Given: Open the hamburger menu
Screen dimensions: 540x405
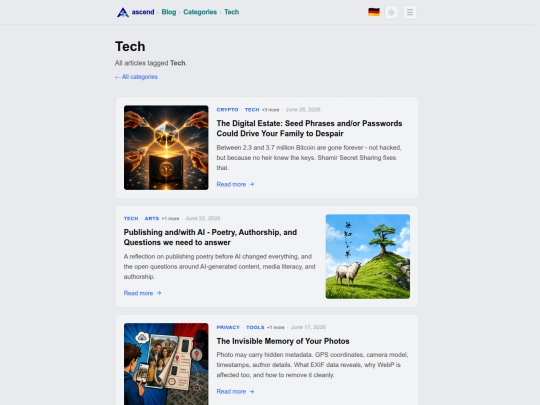Looking at the screenshot, I should [410, 12].
